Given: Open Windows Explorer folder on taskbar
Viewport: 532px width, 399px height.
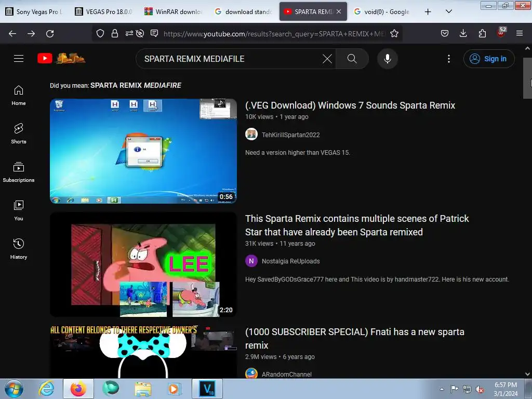Looking at the screenshot, I should [x=143, y=389].
